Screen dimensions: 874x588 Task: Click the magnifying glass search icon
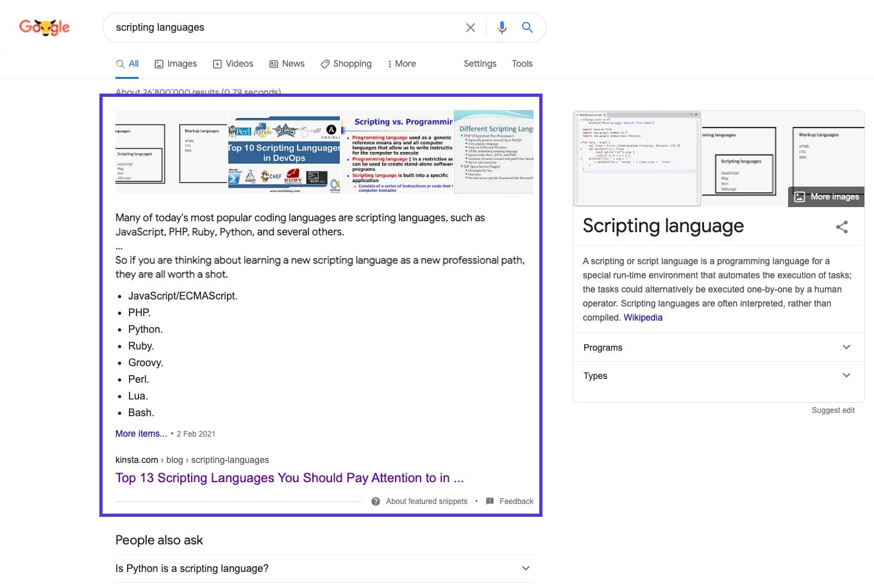click(527, 27)
